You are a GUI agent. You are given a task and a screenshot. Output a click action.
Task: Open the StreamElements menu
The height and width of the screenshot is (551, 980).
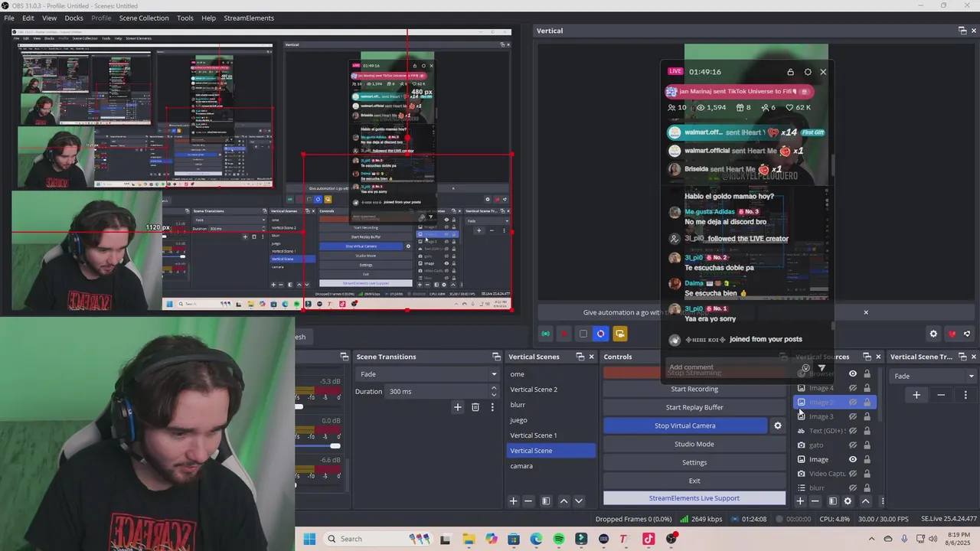coord(249,18)
